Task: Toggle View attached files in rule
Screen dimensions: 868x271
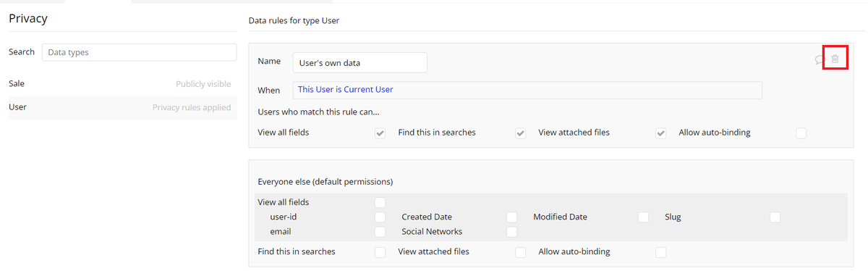Action: click(x=660, y=133)
